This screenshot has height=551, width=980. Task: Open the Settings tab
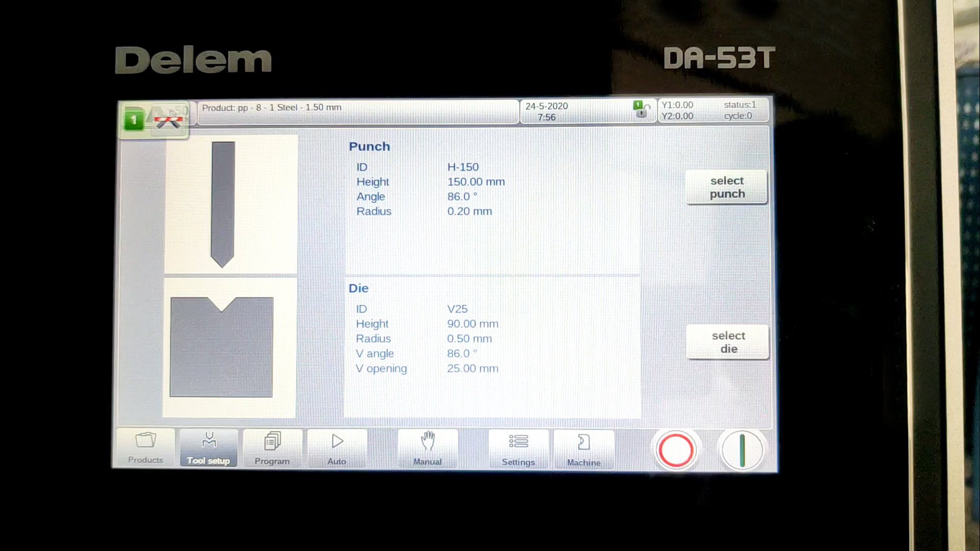518,449
